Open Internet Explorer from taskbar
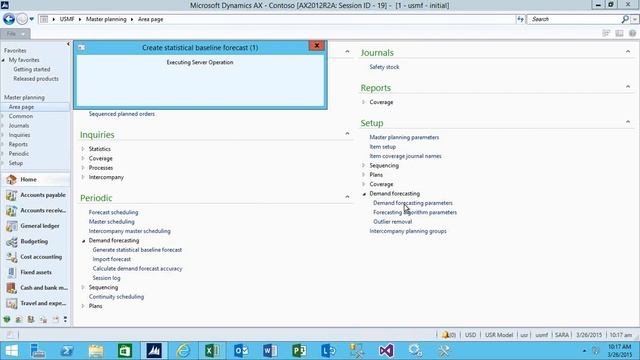 [183, 351]
